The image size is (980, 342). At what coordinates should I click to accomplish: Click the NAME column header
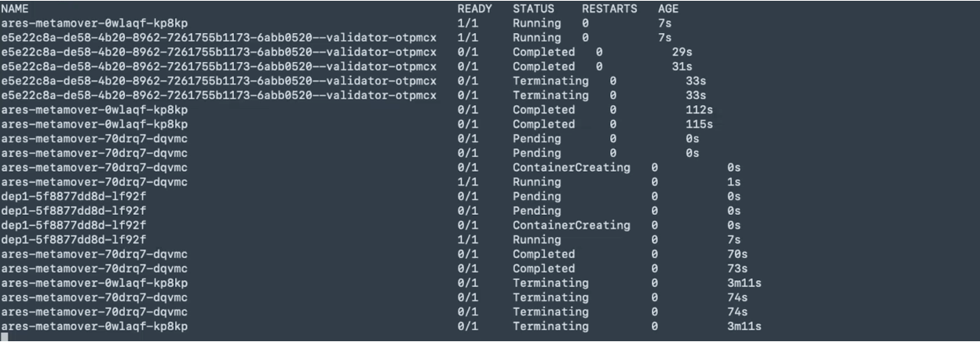point(16,9)
